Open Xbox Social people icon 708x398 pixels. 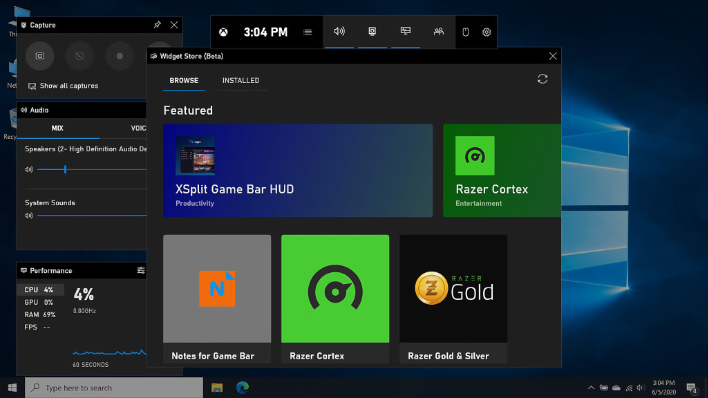click(x=438, y=32)
